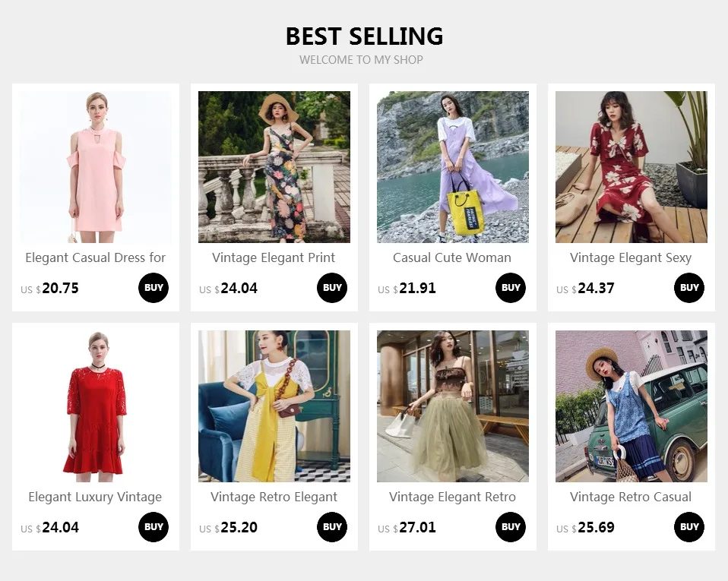Open the Vintage Elegant Sexy product title
The image size is (728, 581).
point(631,257)
